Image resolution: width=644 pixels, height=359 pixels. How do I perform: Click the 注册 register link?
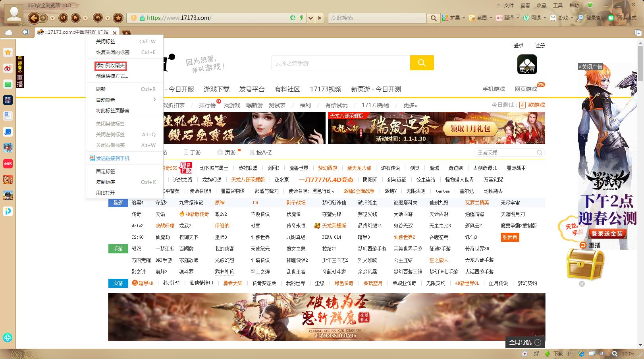pos(540,45)
